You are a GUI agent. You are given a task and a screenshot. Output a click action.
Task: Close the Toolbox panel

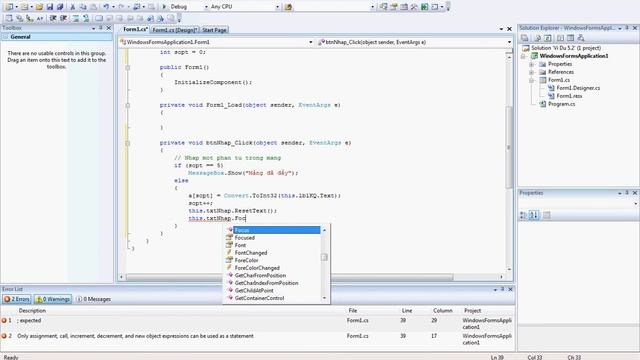[x=109, y=28]
